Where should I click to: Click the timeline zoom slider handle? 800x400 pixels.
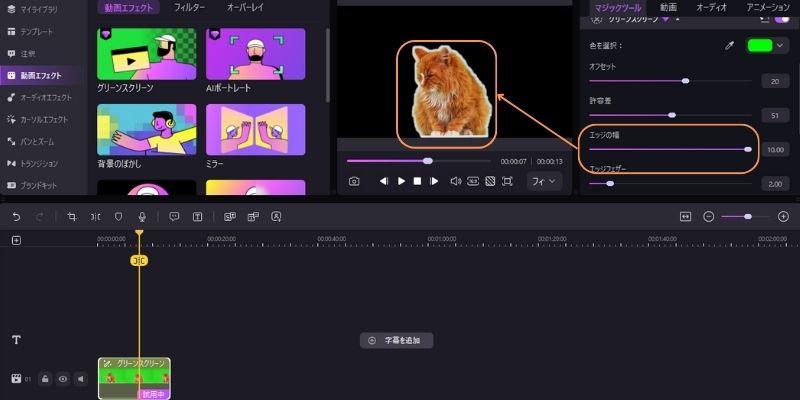(x=748, y=217)
